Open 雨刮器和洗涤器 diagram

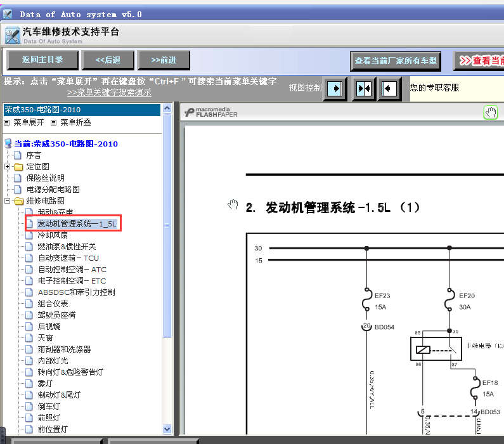point(64,349)
